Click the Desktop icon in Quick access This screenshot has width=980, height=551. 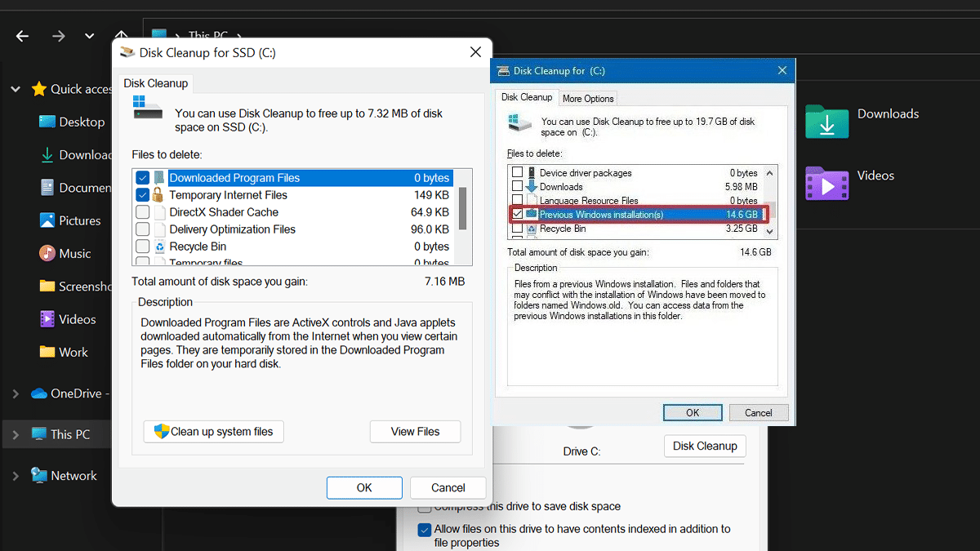coord(47,122)
